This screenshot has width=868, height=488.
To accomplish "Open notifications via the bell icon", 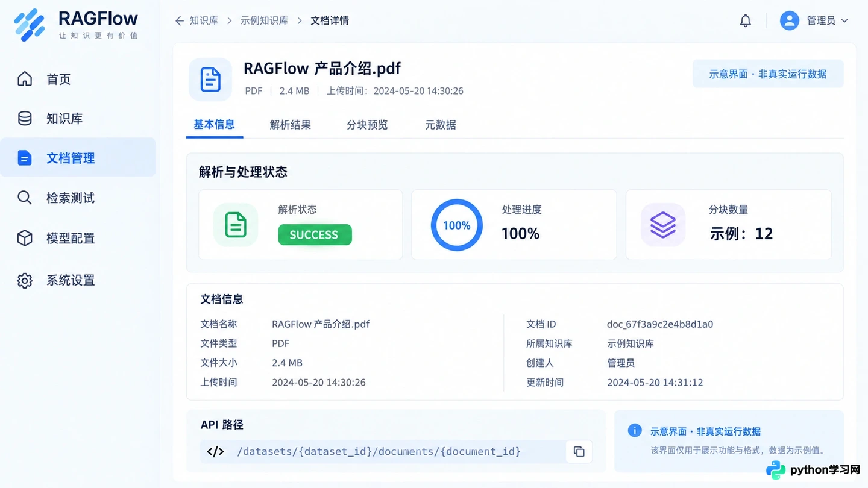I will point(746,21).
